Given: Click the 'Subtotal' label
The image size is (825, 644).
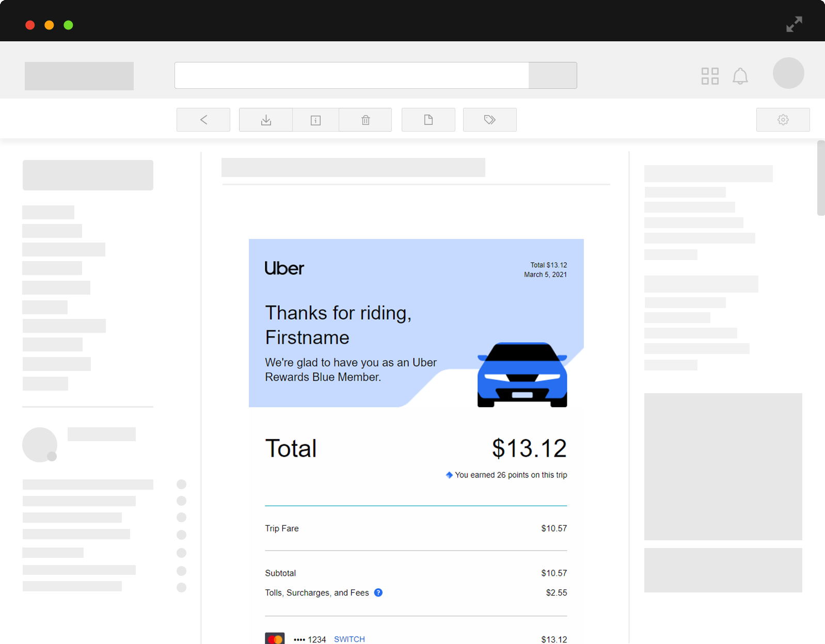Looking at the screenshot, I should pos(280,573).
